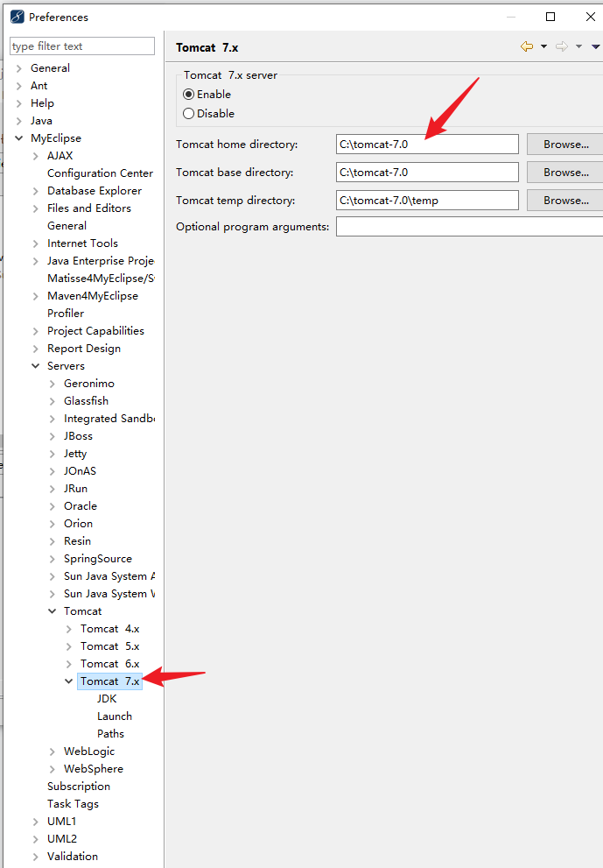Select Jetty in the tree
Image resolution: width=603 pixels, height=868 pixels.
[x=75, y=454]
